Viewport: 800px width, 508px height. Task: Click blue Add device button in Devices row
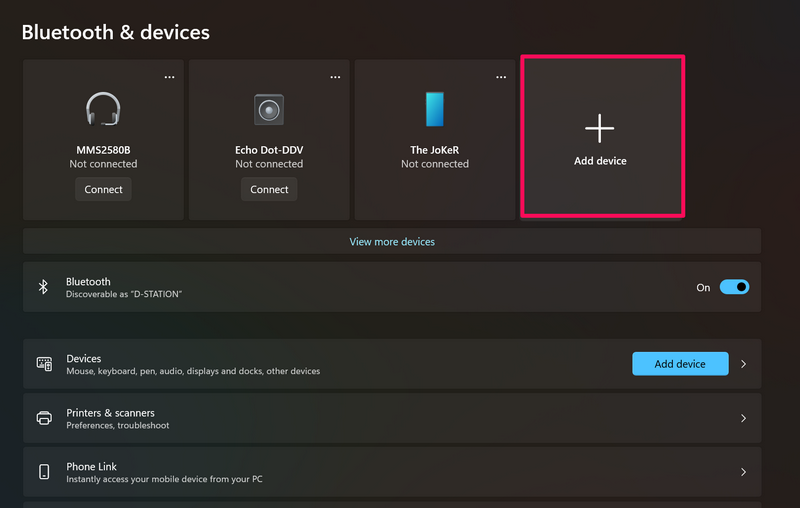(680, 364)
